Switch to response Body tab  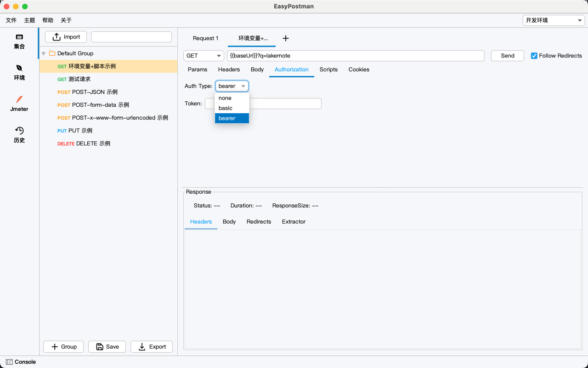click(x=229, y=222)
